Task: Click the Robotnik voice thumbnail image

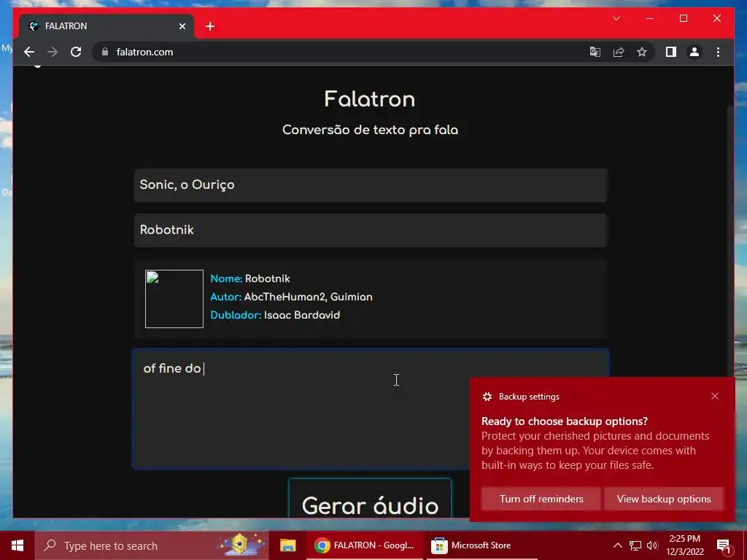Action: click(x=174, y=298)
